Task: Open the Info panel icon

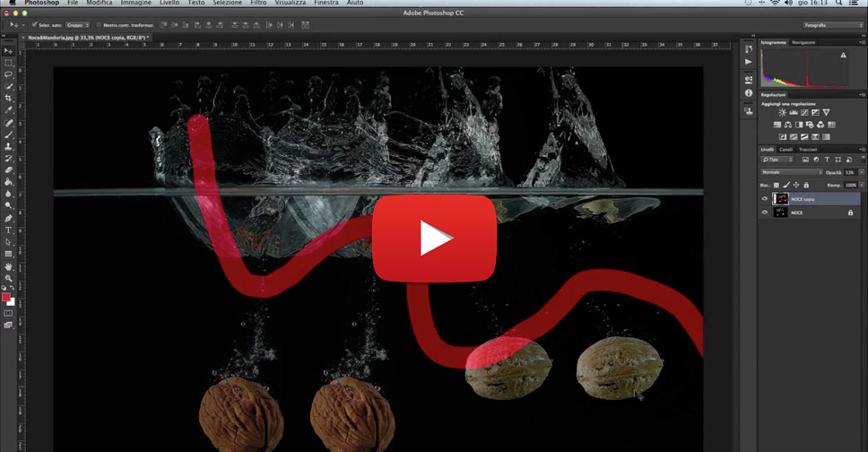Action: pyautogui.click(x=749, y=93)
